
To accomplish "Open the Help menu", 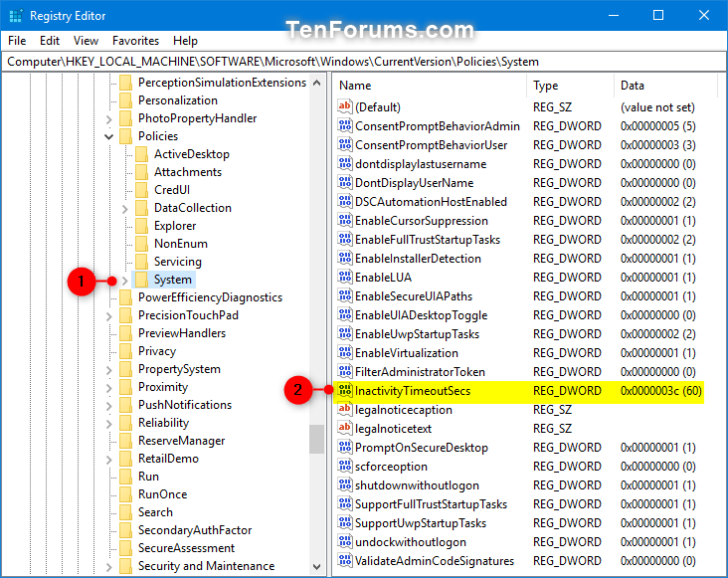I will 185,41.
